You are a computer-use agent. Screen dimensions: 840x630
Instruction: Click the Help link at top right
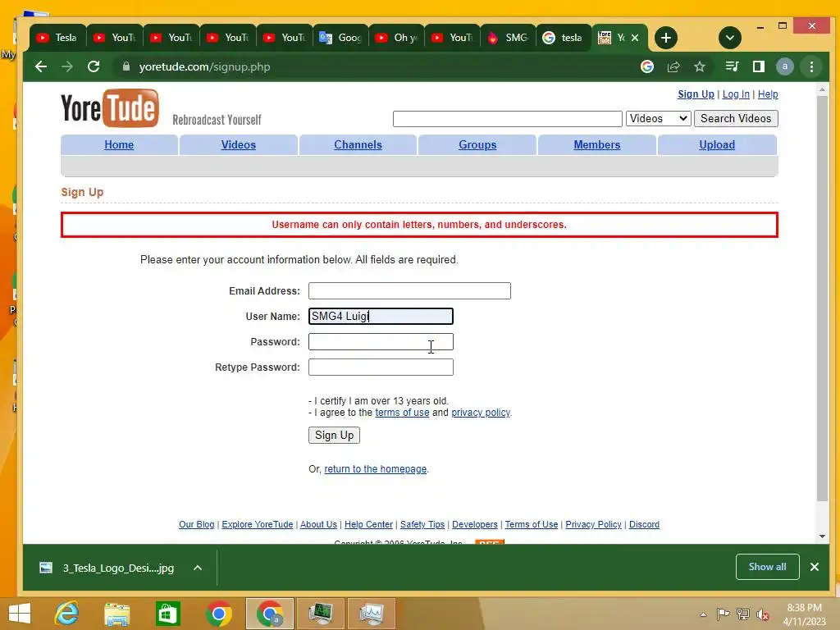[768, 94]
